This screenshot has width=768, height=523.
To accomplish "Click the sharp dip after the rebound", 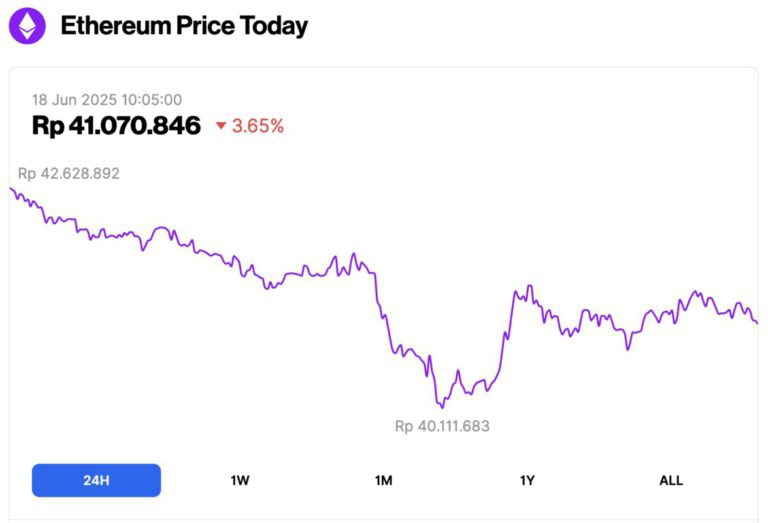I will [628, 349].
